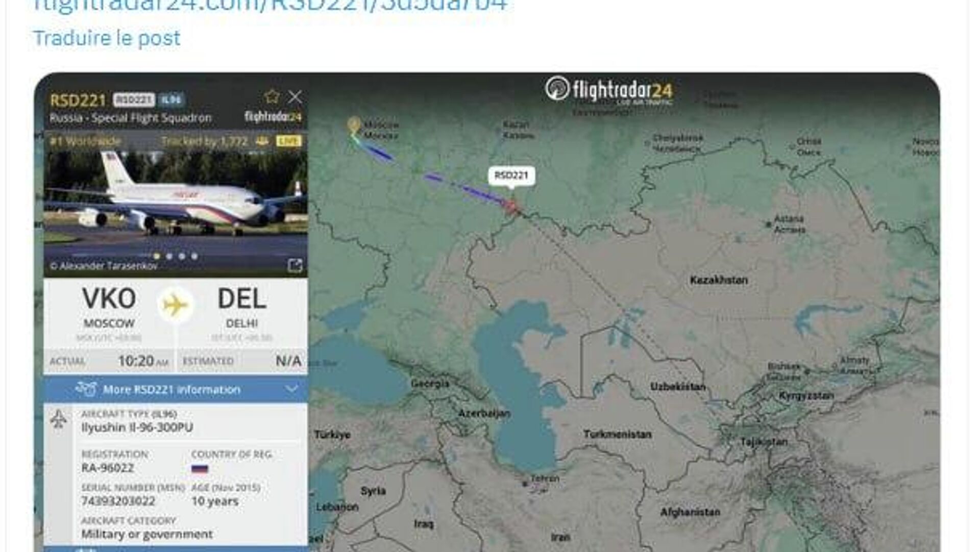Close the RSD221 flight panel
Image resolution: width=980 pixels, height=552 pixels.
(295, 97)
